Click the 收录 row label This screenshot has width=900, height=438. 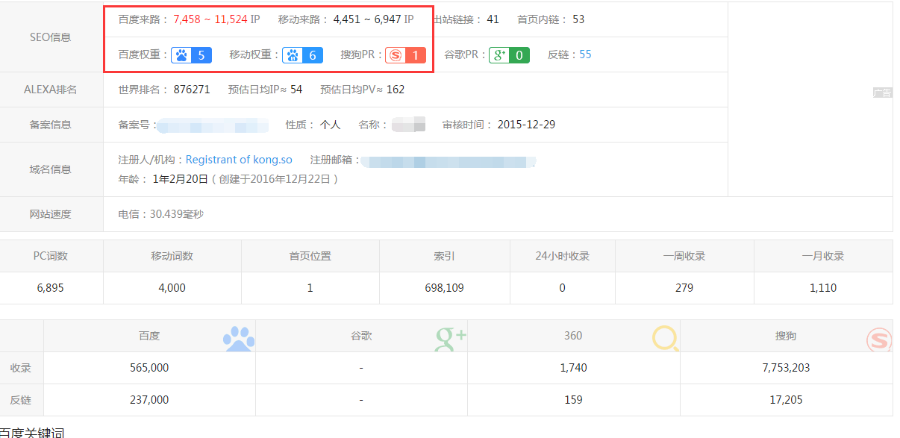pos(21,368)
